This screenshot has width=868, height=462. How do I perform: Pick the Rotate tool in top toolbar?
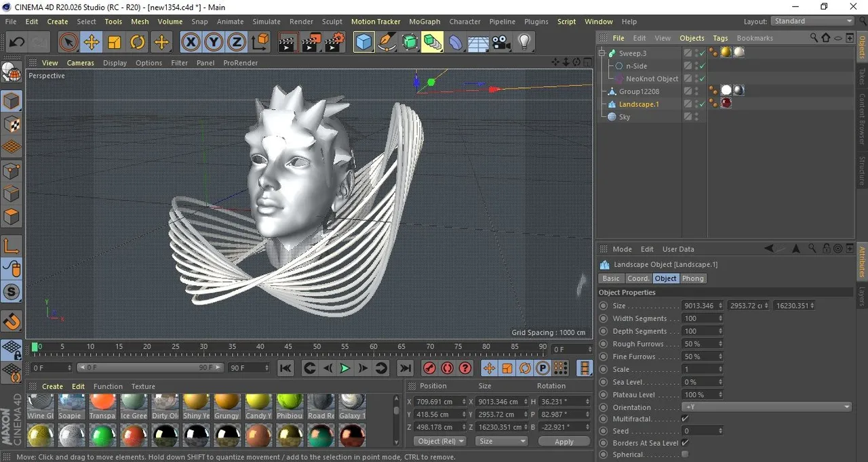click(138, 43)
